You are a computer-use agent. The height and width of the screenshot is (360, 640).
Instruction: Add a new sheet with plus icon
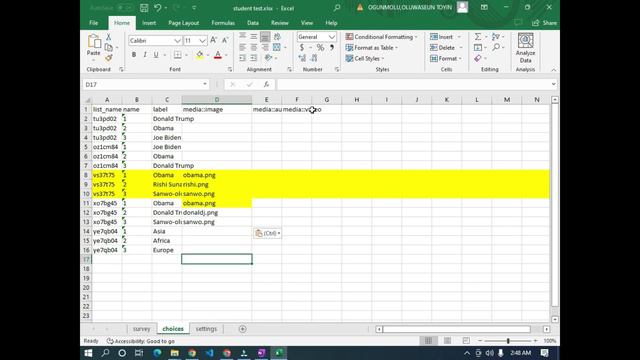point(242,329)
